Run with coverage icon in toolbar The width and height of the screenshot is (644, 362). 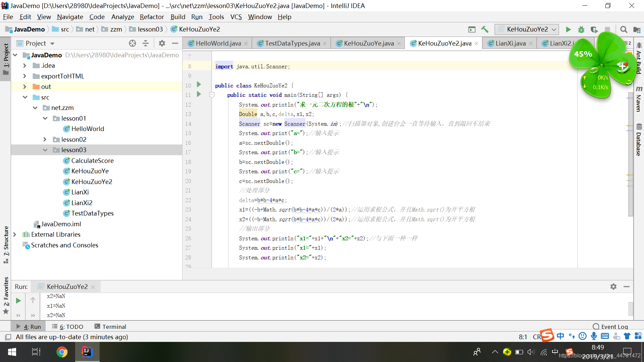click(594, 29)
